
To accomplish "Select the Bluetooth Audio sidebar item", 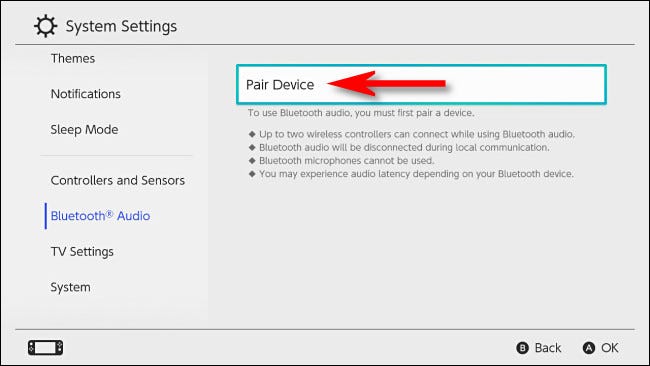I will 100,216.
